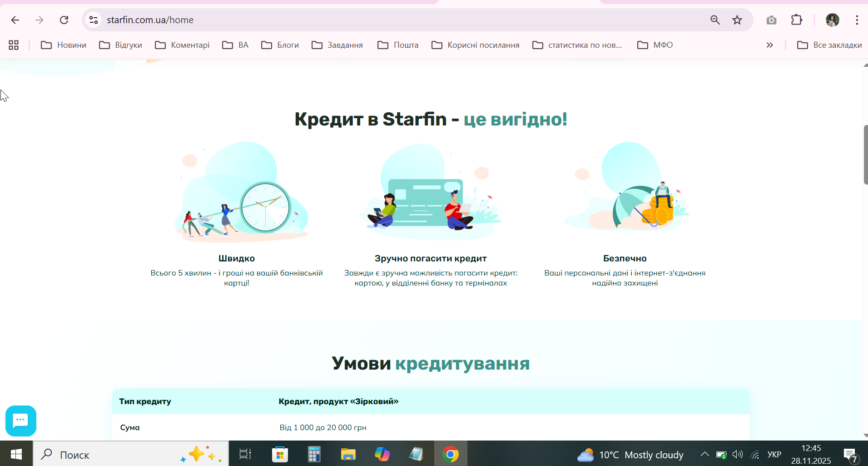Screen dimensions: 868x466
Task: Open the live chat widget button
Action: coord(21,421)
